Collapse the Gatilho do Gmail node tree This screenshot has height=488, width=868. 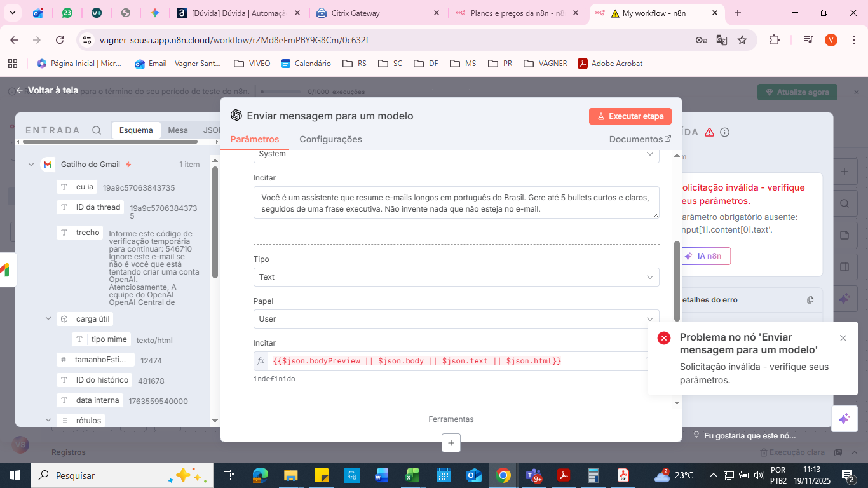(x=31, y=165)
